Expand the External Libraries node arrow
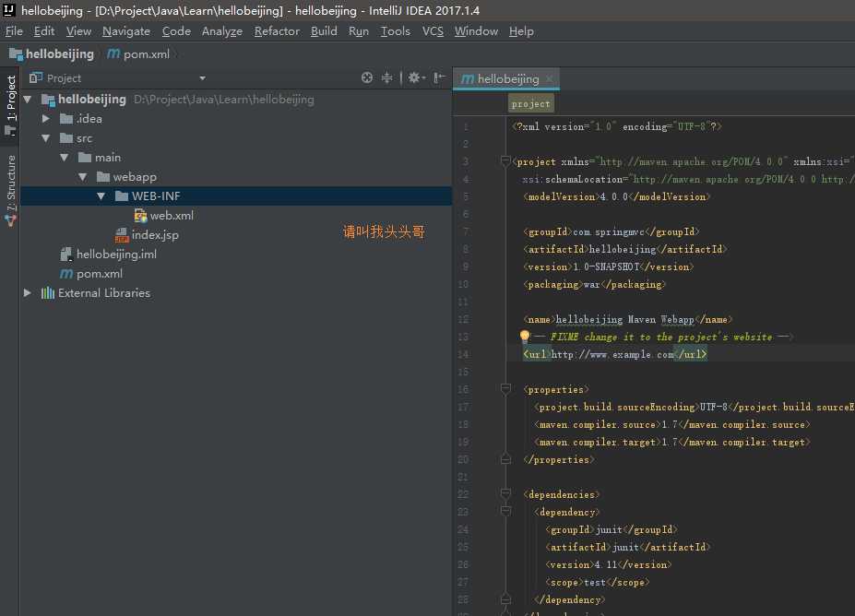The height and width of the screenshot is (616, 855). [28, 292]
